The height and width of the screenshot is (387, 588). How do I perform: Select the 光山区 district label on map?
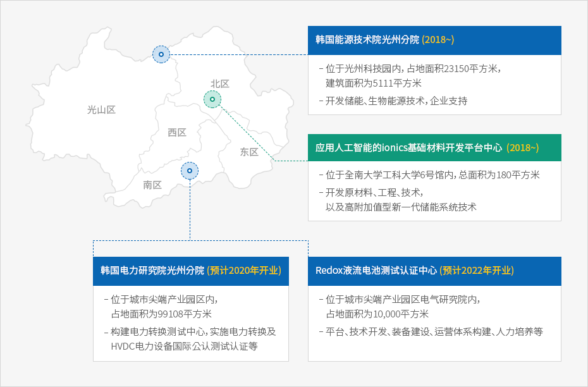point(101,110)
